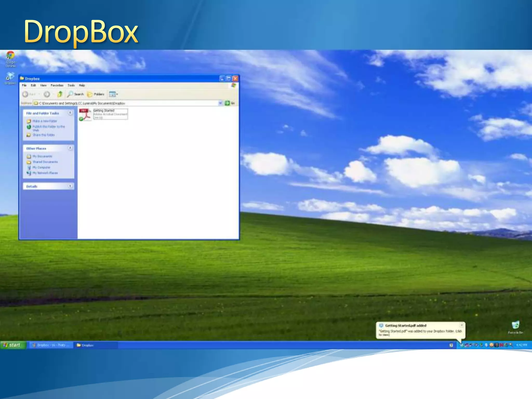Open the Tools menu
The height and width of the screenshot is (399, 532).
(x=71, y=85)
